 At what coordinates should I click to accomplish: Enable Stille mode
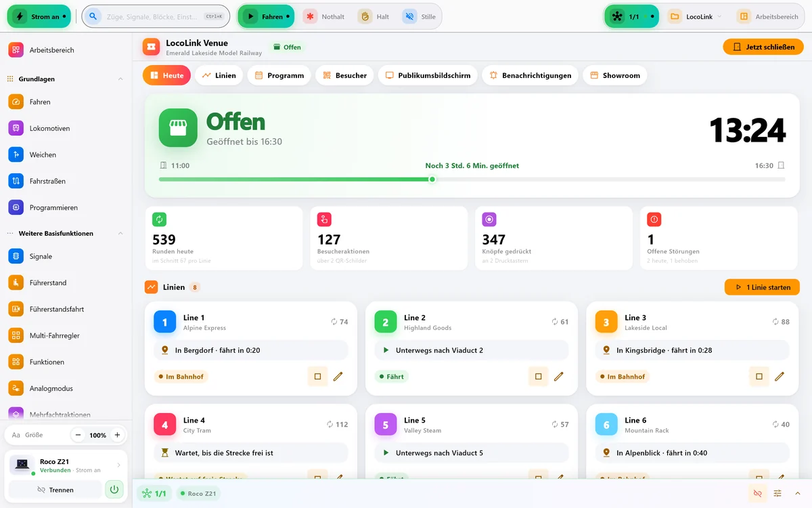tap(420, 16)
